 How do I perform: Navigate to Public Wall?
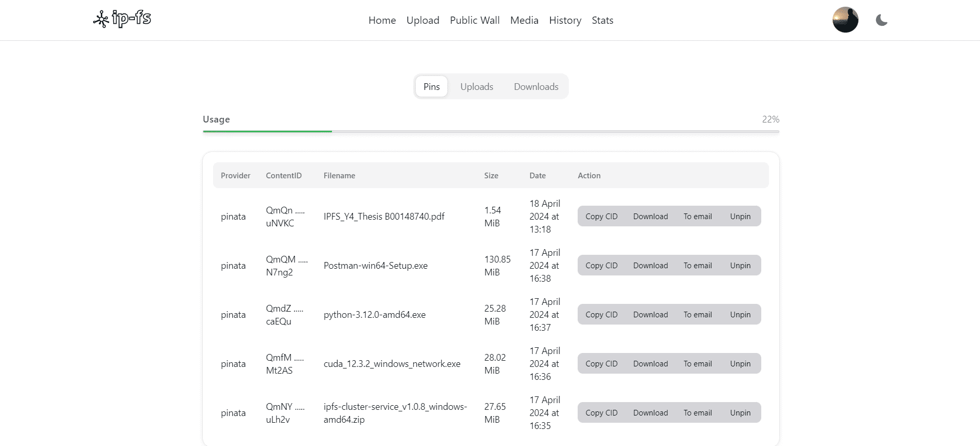coord(474,20)
